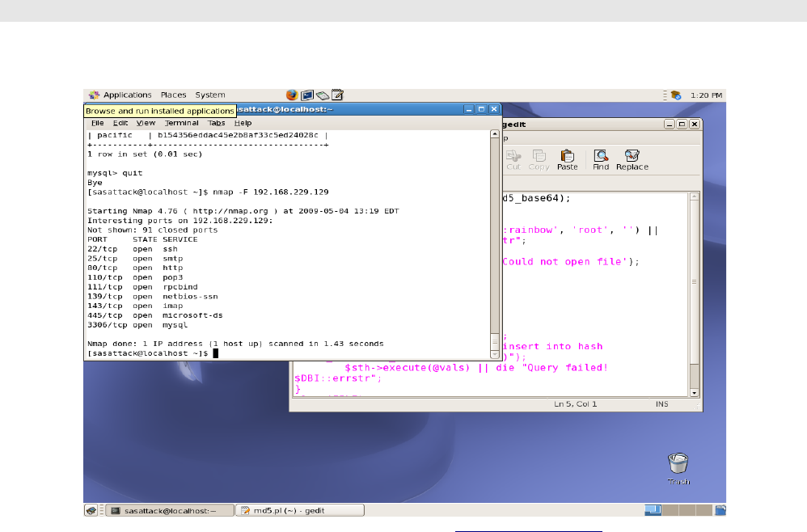This screenshot has height=532, width=807.
Task: Open the terminal View menu
Action: pyautogui.click(x=146, y=123)
